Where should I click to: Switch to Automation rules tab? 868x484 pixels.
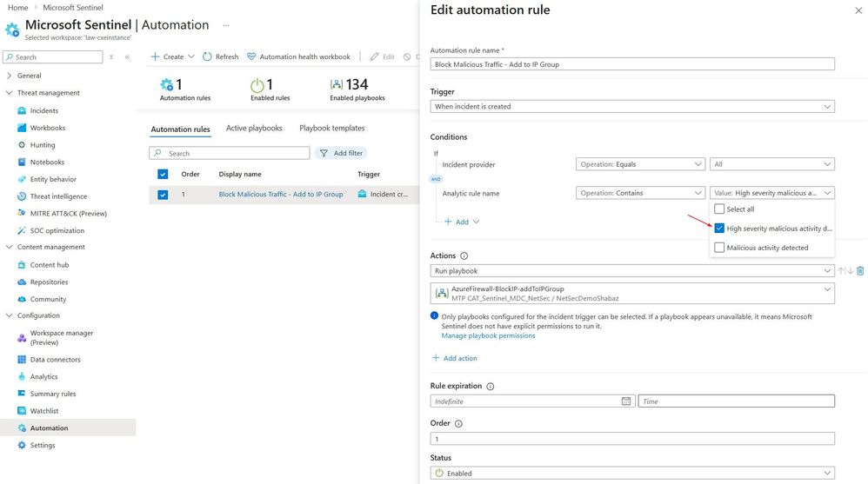click(180, 129)
